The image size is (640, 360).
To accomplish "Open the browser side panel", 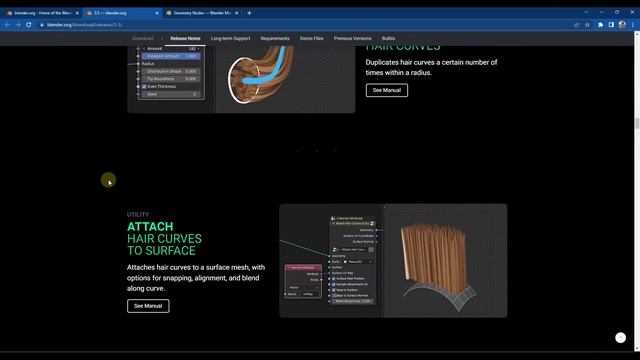I will [611, 25].
